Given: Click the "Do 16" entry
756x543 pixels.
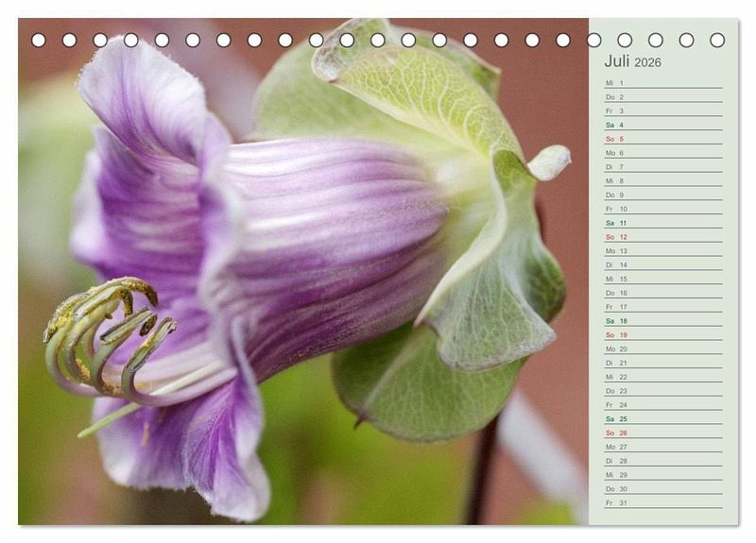Looking at the screenshot, I should click(663, 293).
